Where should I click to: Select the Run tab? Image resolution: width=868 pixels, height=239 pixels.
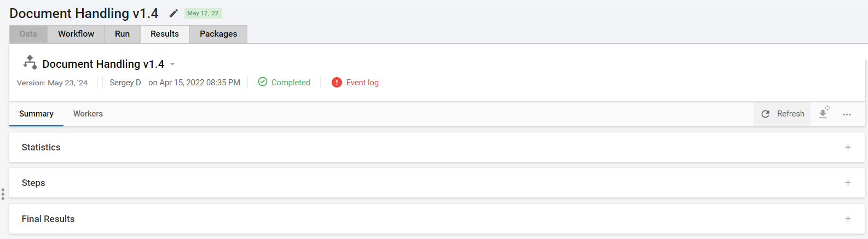click(122, 34)
